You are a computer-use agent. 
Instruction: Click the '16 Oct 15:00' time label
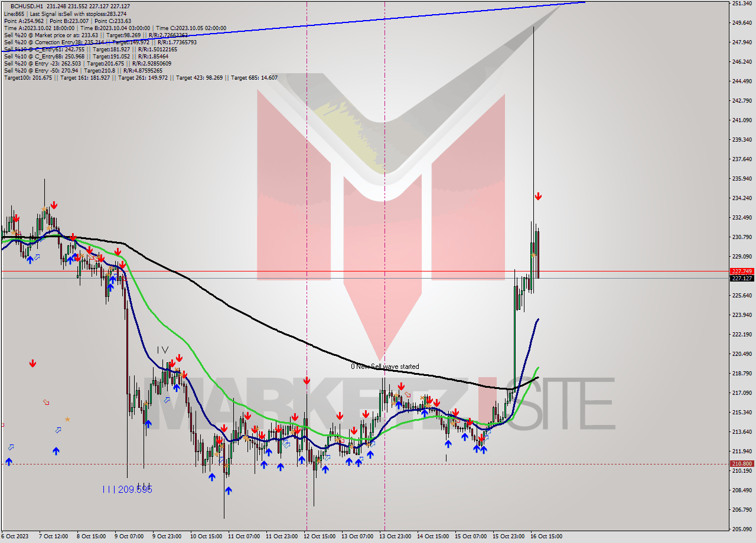point(546,537)
